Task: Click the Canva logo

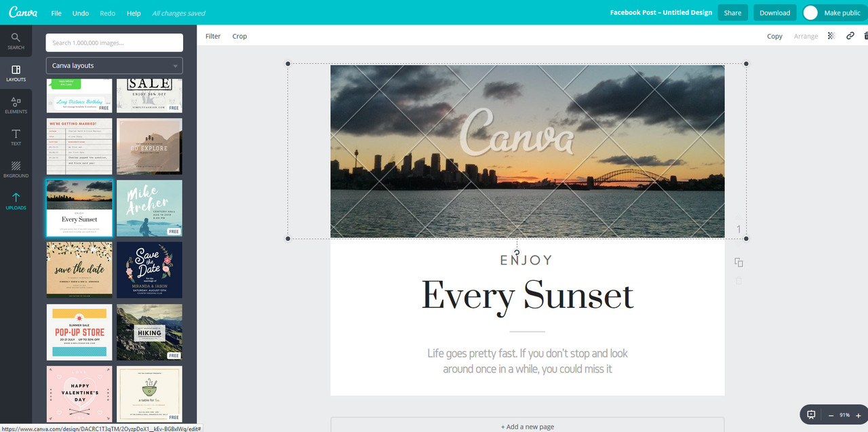Action: coord(22,12)
